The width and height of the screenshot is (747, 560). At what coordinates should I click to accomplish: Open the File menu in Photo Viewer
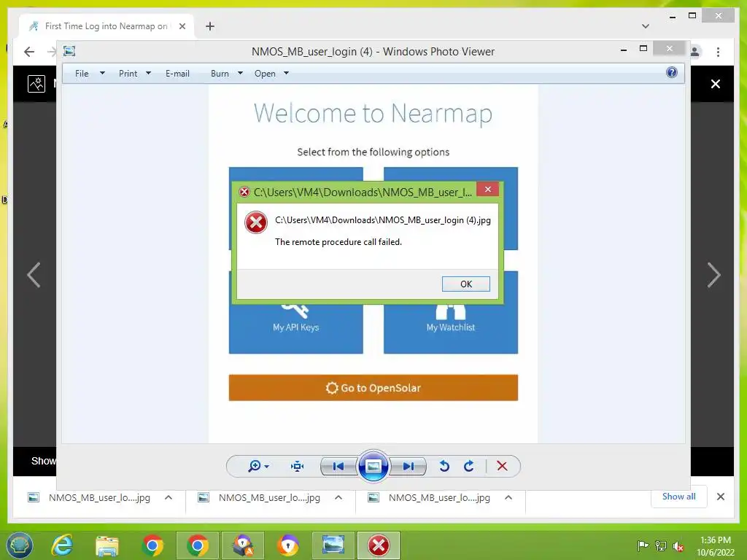click(x=82, y=74)
